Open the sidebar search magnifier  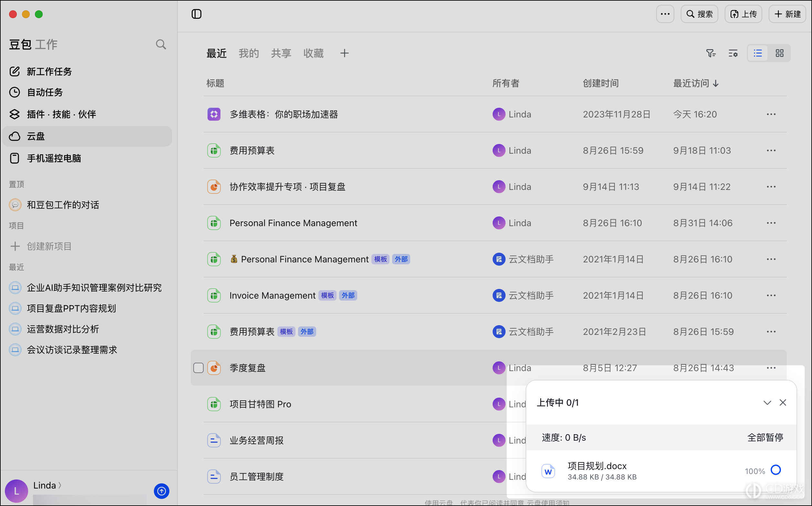coord(161,45)
